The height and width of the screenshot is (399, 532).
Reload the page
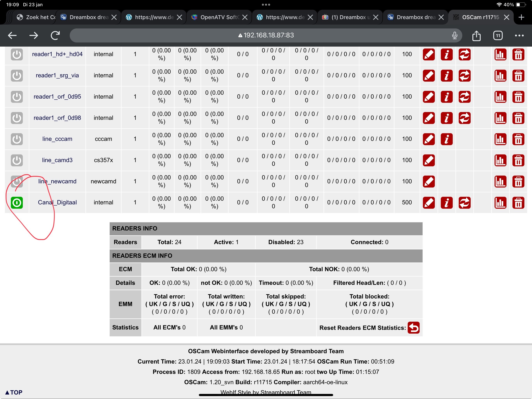55,36
